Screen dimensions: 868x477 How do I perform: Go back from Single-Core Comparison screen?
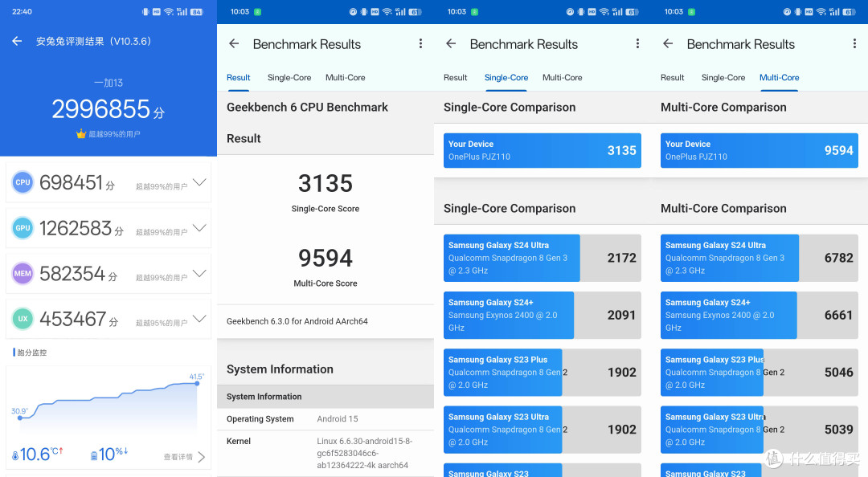(451, 43)
